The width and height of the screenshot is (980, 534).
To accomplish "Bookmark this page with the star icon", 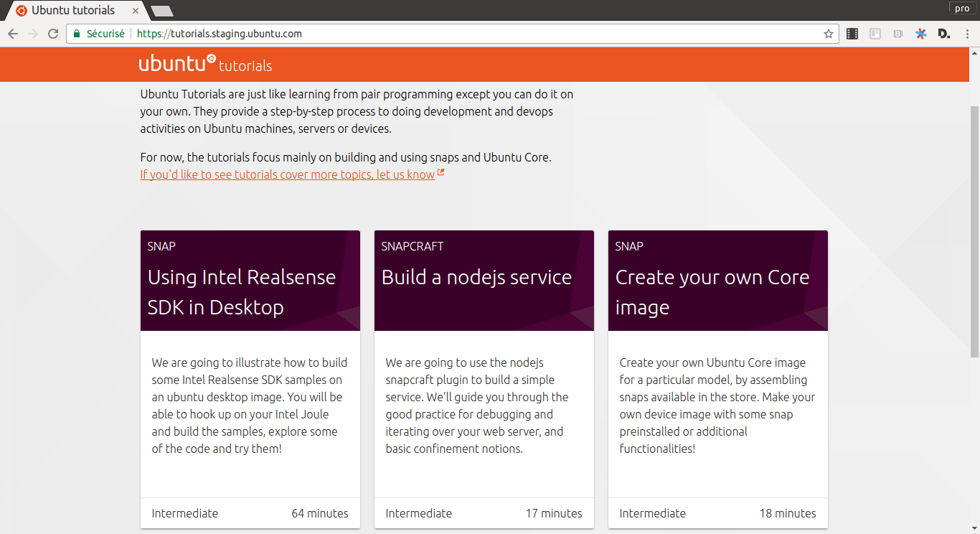I will (x=829, y=34).
